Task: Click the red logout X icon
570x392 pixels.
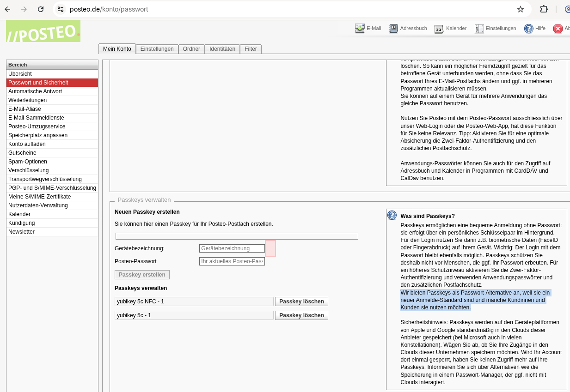Action: pos(558,29)
